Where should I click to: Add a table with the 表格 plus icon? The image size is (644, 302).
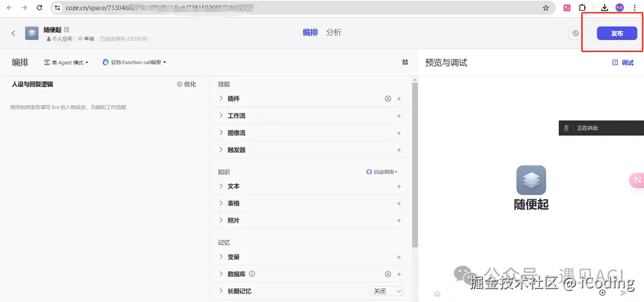coord(399,204)
